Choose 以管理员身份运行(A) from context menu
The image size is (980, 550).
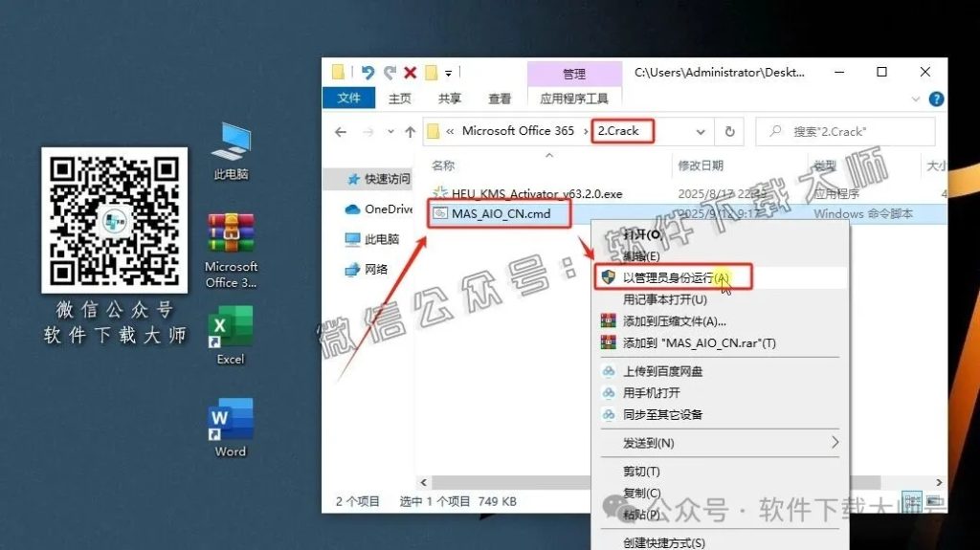point(722,277)
